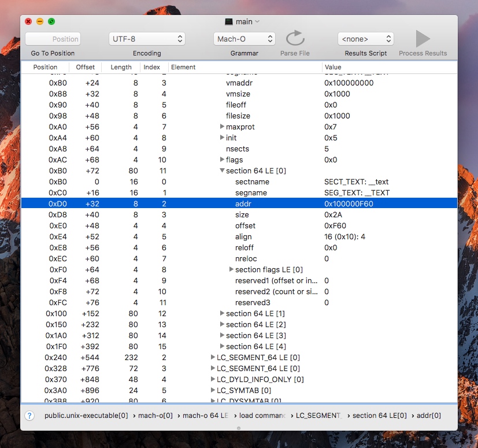Open the UTF-8 encoding dropdown
The width and height of the screenshot is (478, 448).
pyautogui.click(x=147, y=39)
